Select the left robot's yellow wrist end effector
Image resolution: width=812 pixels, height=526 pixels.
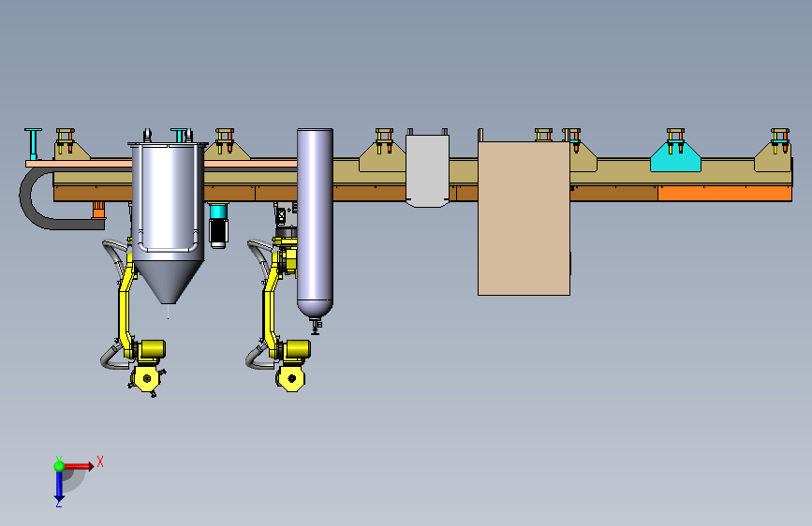pos(146,379)
